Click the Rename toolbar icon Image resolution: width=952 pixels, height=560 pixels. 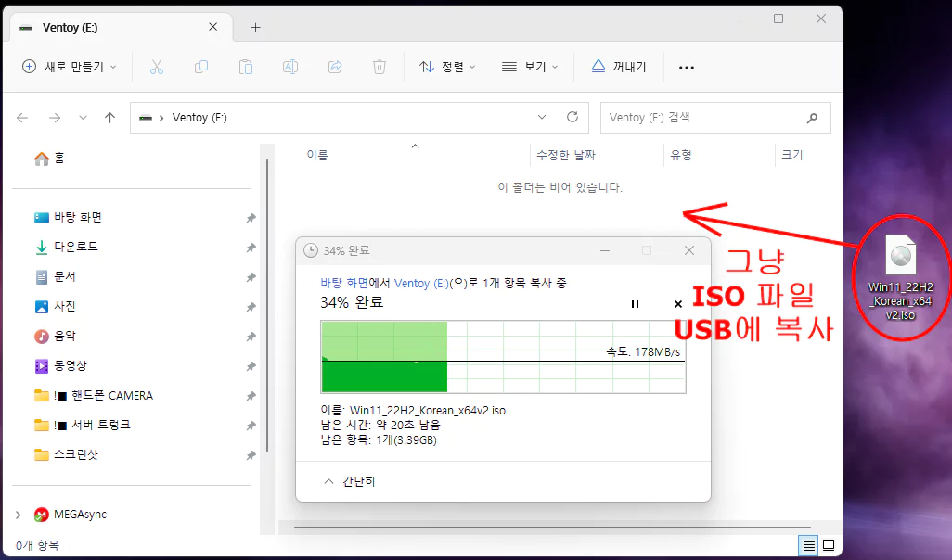pyautogui.click(x=290, y=67)
